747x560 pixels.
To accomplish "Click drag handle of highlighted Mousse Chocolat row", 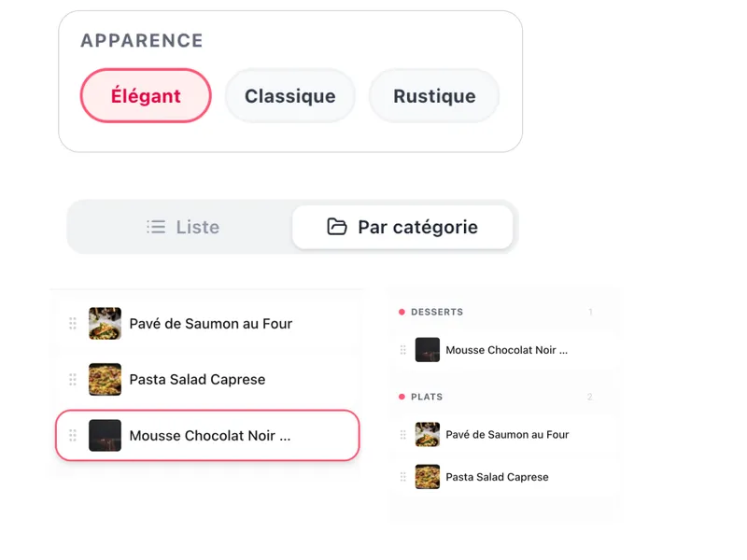I will coord(73,435).
